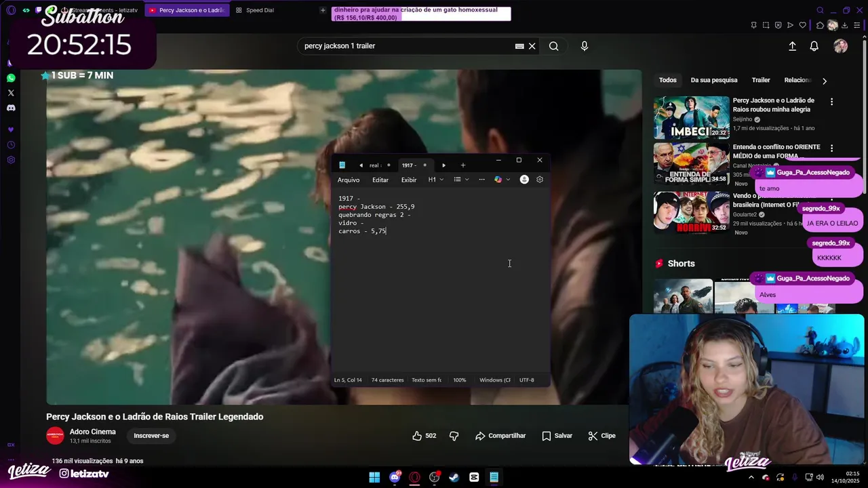Open Opera easy setup sliders icon

click(858, 25)
